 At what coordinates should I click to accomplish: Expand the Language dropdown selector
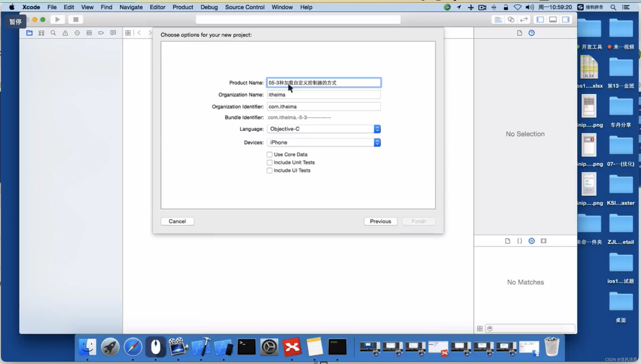[377, 129]
